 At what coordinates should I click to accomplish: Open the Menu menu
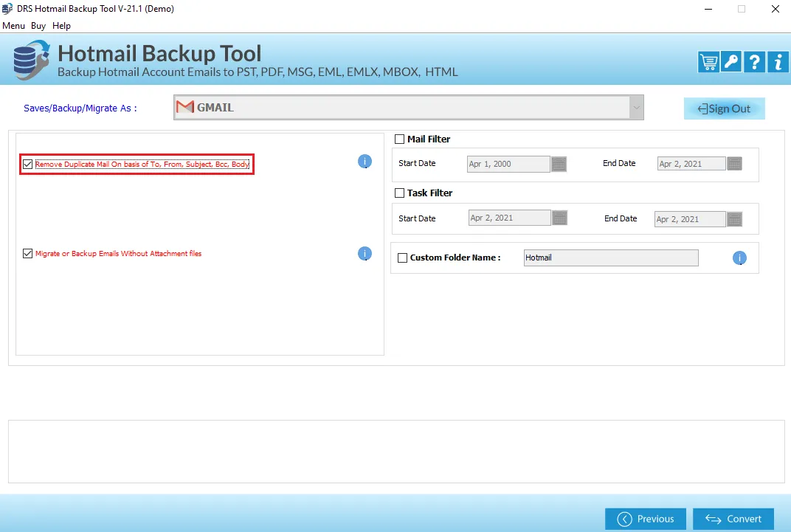point(13,26)
